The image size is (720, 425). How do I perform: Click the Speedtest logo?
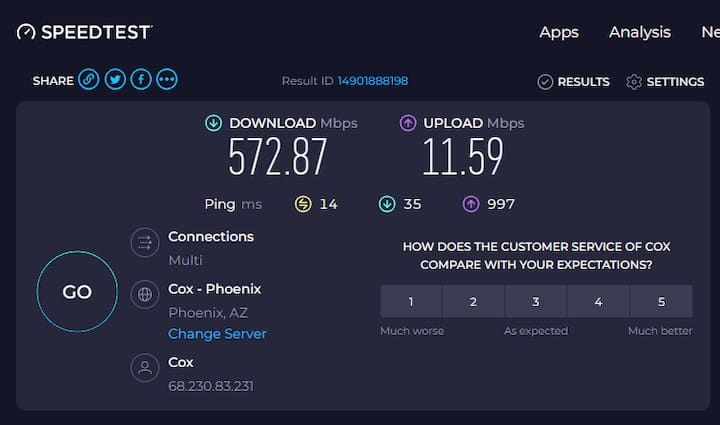(x=84, y=32)
